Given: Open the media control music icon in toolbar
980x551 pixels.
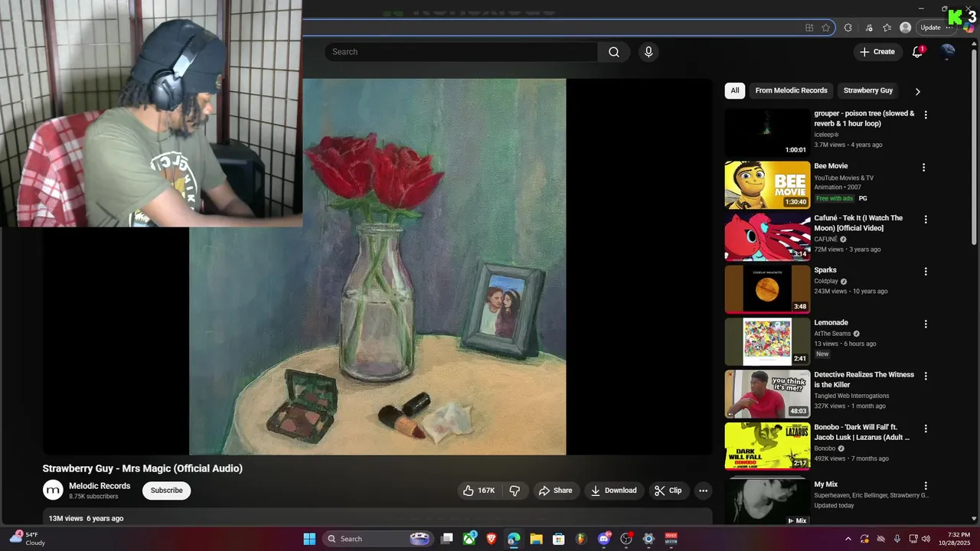Looking at the screenshot, I should coord(869,28).
